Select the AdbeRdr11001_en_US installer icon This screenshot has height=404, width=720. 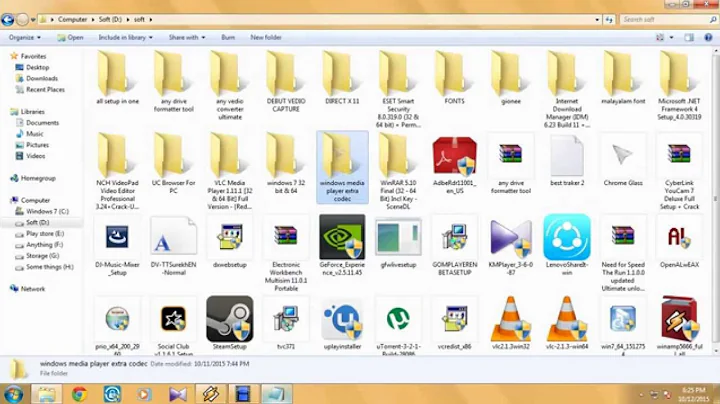click(x=454, y=157)
